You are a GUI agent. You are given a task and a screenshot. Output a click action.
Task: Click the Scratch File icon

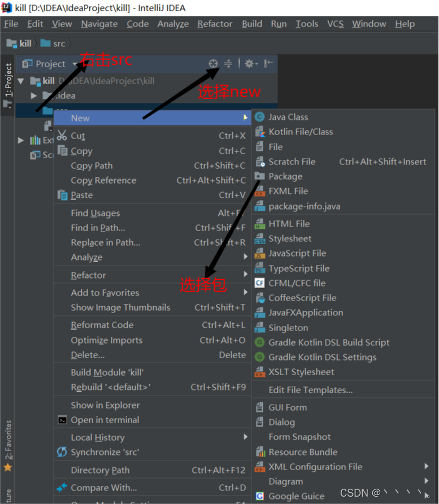(x=259, y=162)
